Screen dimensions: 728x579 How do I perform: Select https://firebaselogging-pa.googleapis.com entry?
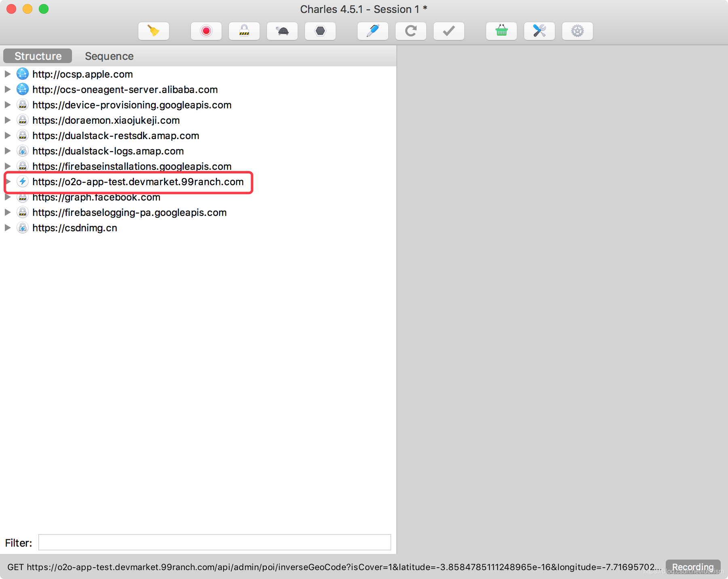129,212
